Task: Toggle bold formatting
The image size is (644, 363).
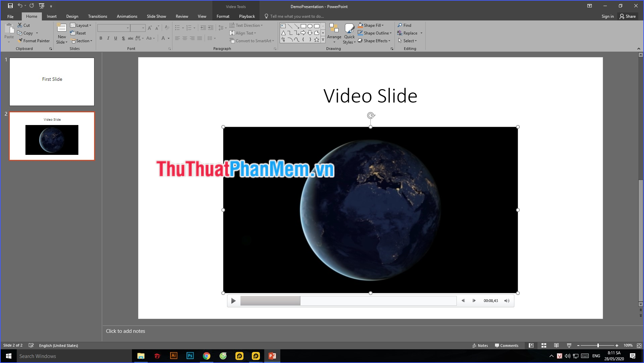Action: 101,38
